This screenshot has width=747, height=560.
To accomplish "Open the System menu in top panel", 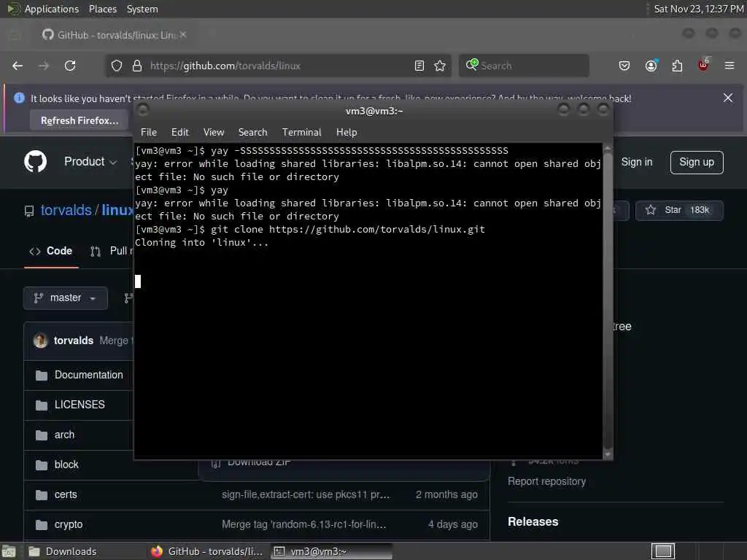I will coord(142,9).
